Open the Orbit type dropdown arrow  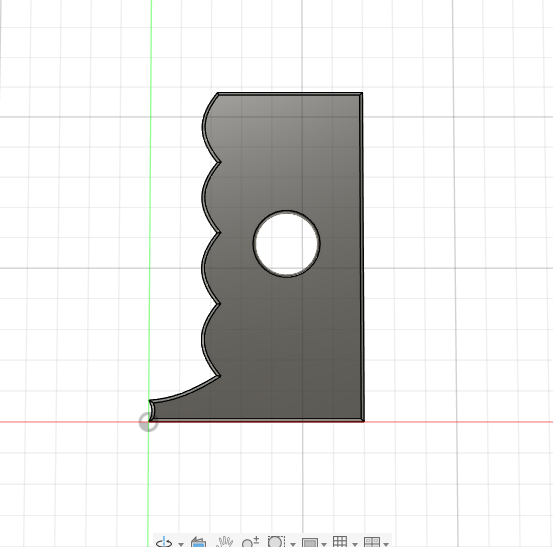(181, 544)
